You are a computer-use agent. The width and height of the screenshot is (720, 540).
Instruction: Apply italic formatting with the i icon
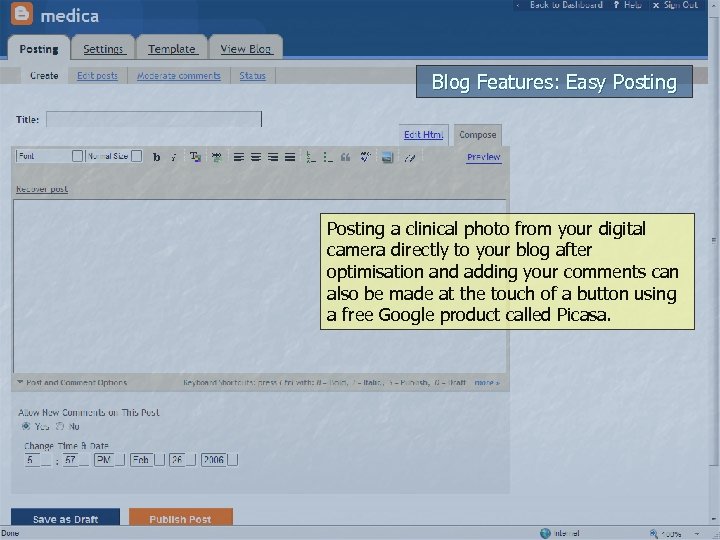tap(174, 157)
